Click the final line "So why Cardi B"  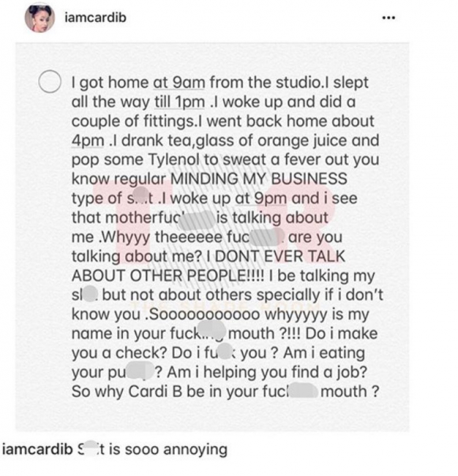click(127, 392)
